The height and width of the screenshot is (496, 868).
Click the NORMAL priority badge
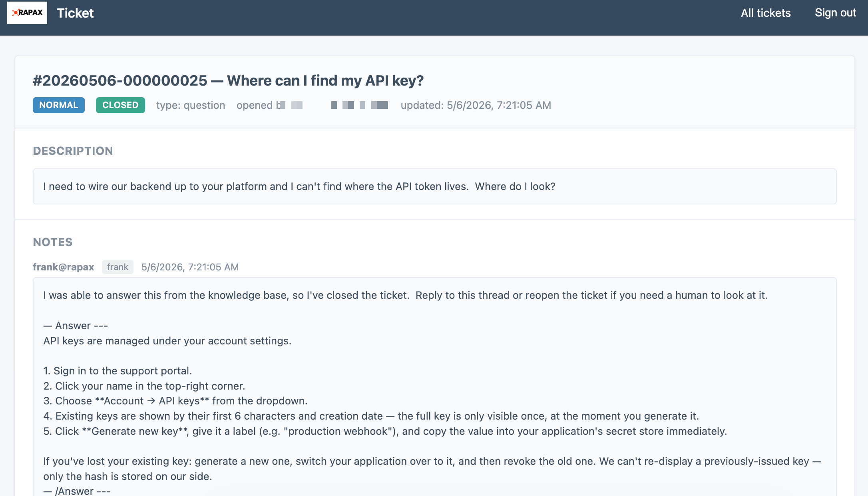pyautogui.click(x=59, y=105)
